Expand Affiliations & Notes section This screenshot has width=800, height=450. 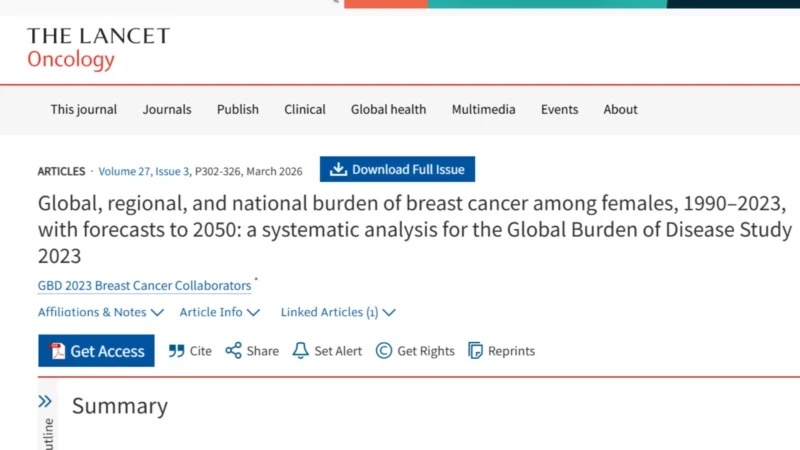click(x=101, y=312)
